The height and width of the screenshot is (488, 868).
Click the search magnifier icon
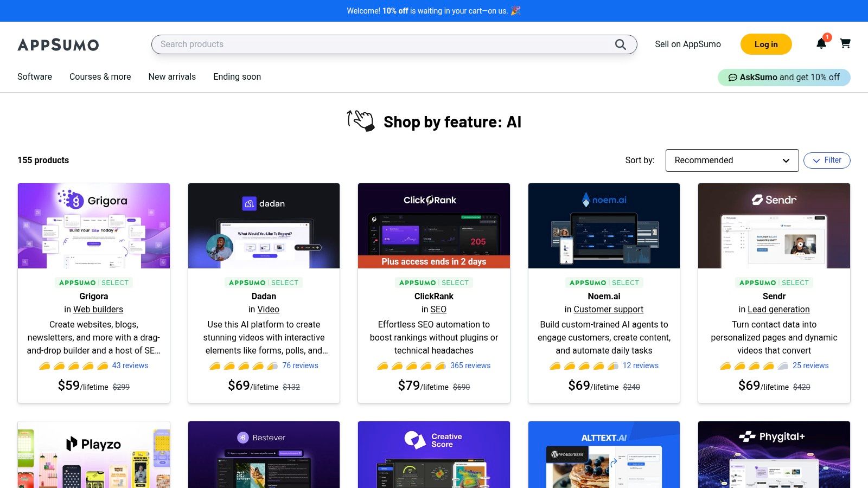[x=621, y=44]
